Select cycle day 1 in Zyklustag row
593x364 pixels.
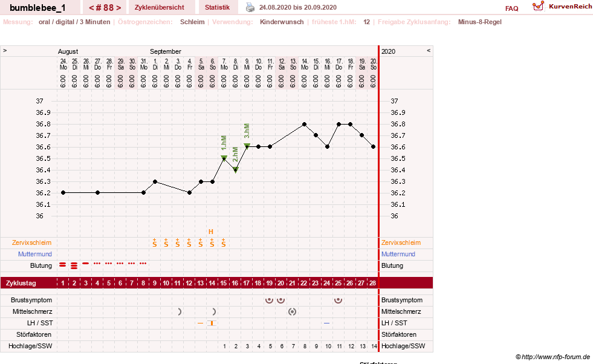click(63, 283)
